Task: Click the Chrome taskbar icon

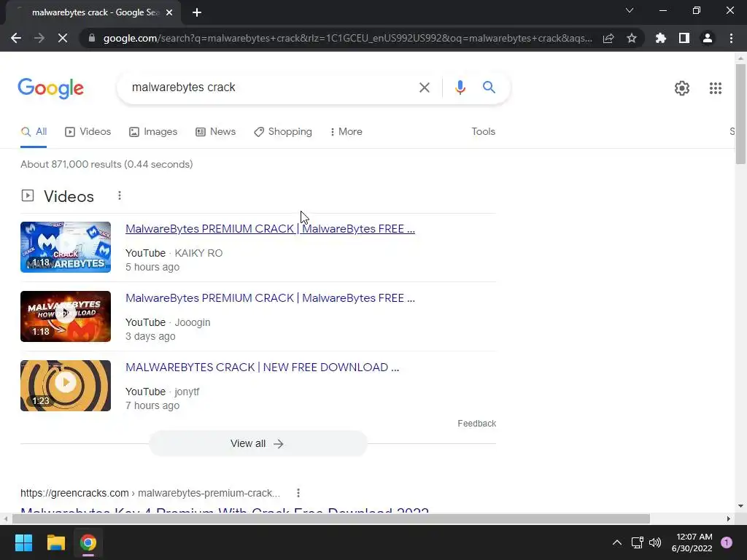Action: pyautogui.click(x=88, y=542)
